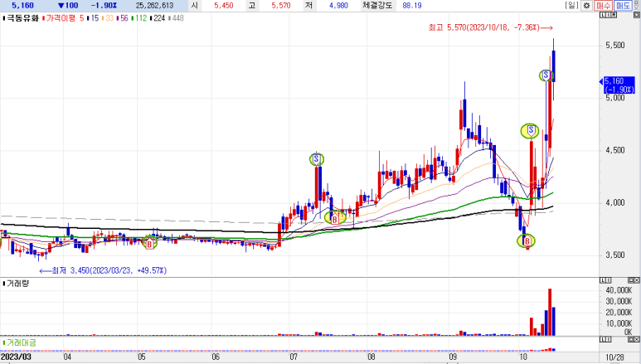
Task: Click the B buy marker at October low
Action: tap(527, 240)
